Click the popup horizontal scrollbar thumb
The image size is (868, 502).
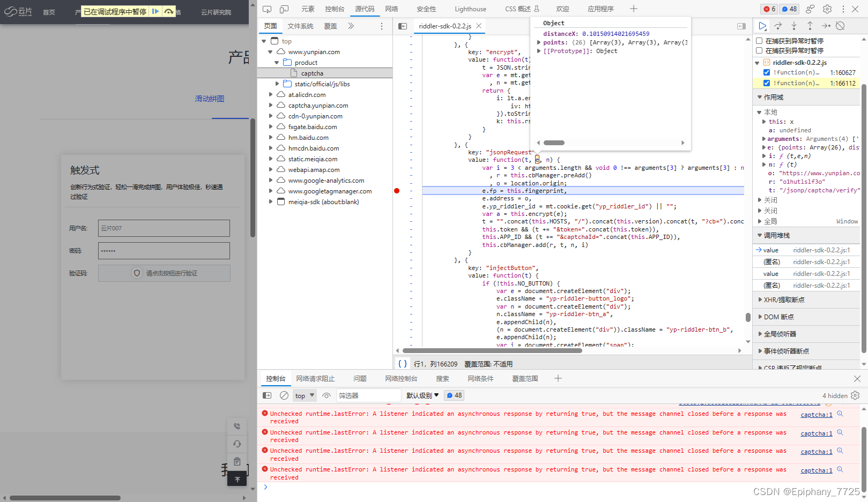[x=554, y=143]
